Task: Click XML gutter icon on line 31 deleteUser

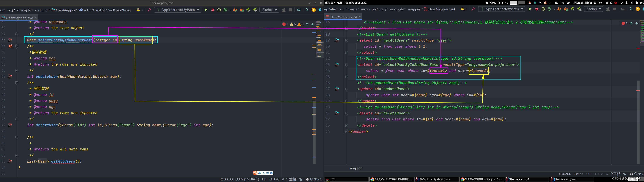Action: (x=337, y=113)
